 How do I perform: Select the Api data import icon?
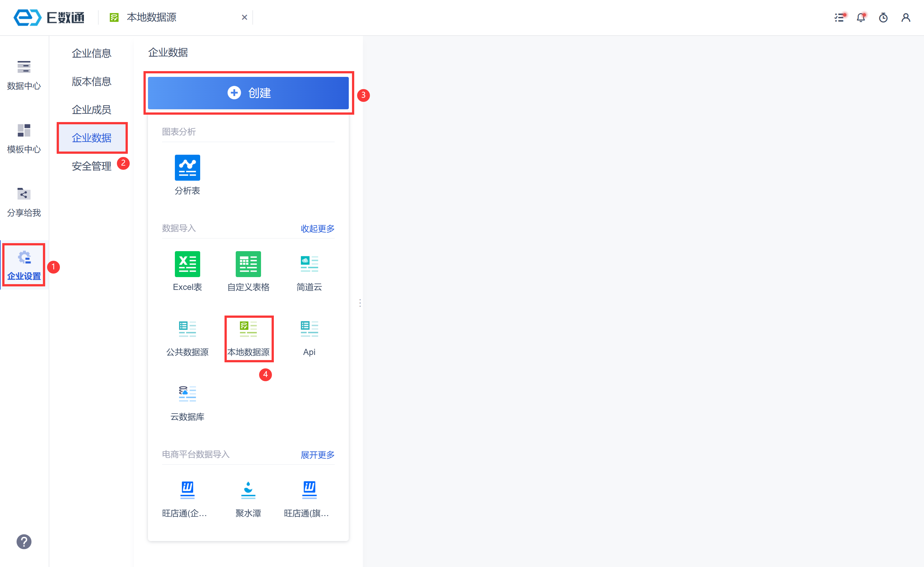point(309,329)
